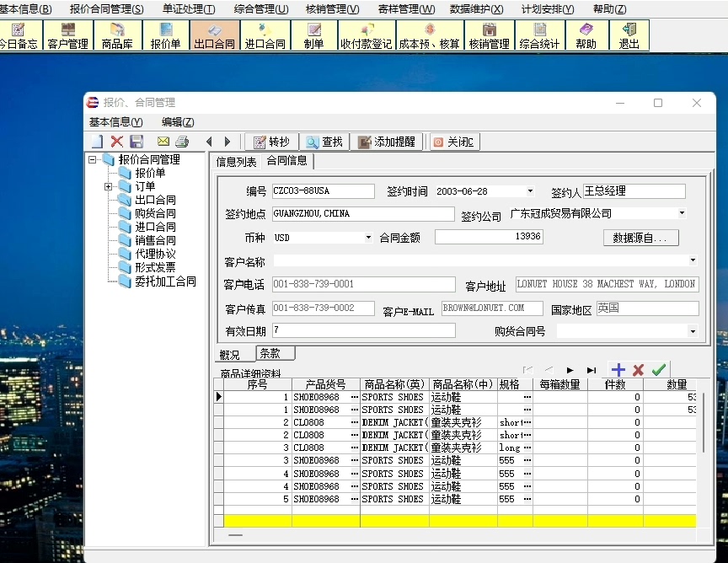Image resolution: width=728 pixels, height=563 pixels.
Task: Click the 签约地点 input field
Action: coord(362,214)
